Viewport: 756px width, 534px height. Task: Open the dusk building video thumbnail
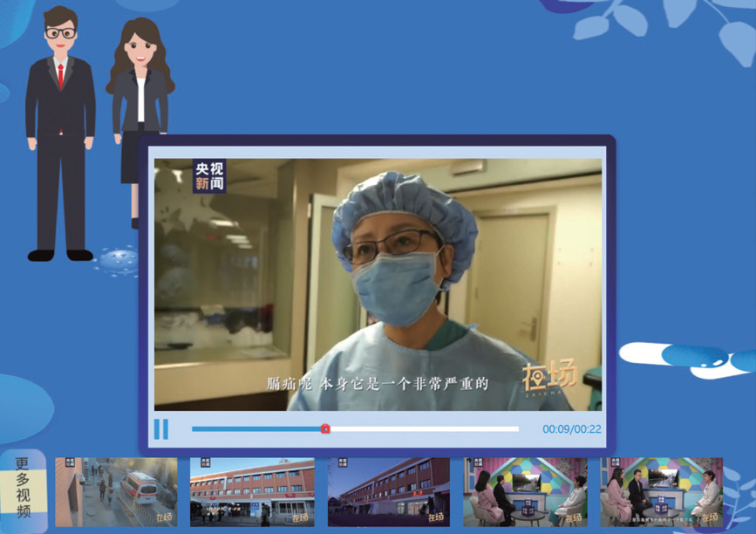click(388, 492)
